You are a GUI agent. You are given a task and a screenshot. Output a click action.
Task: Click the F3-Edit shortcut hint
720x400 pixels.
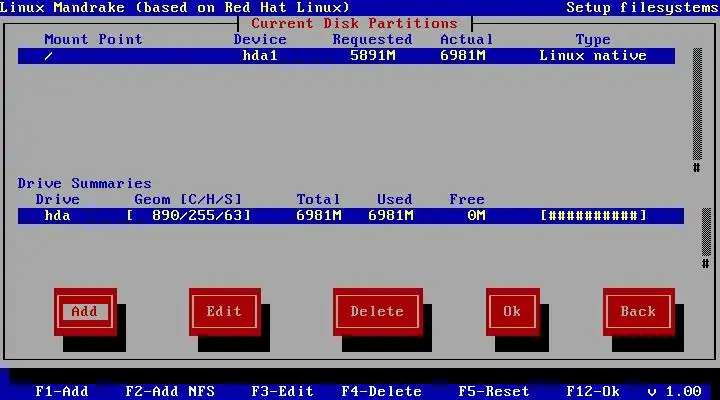[x=282, y=391]
